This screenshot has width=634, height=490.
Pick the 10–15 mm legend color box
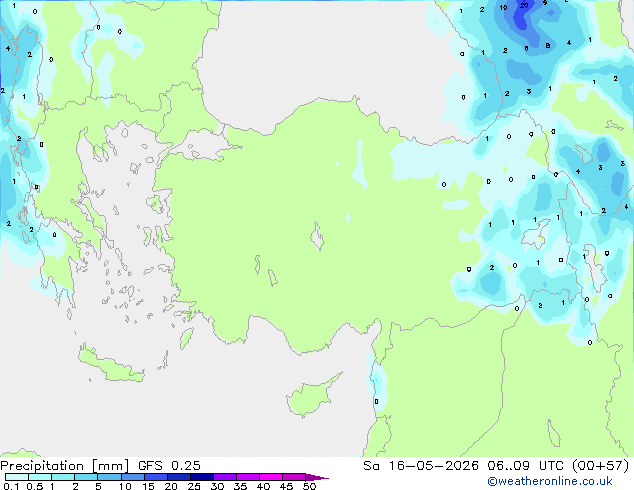[132, 477]
